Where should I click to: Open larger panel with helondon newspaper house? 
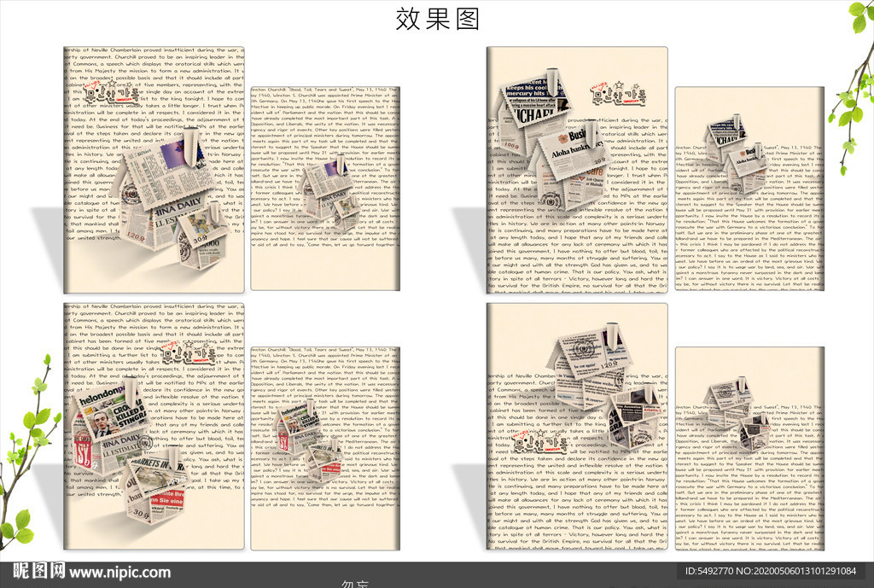pyautogui.click(x=154, y=427)
